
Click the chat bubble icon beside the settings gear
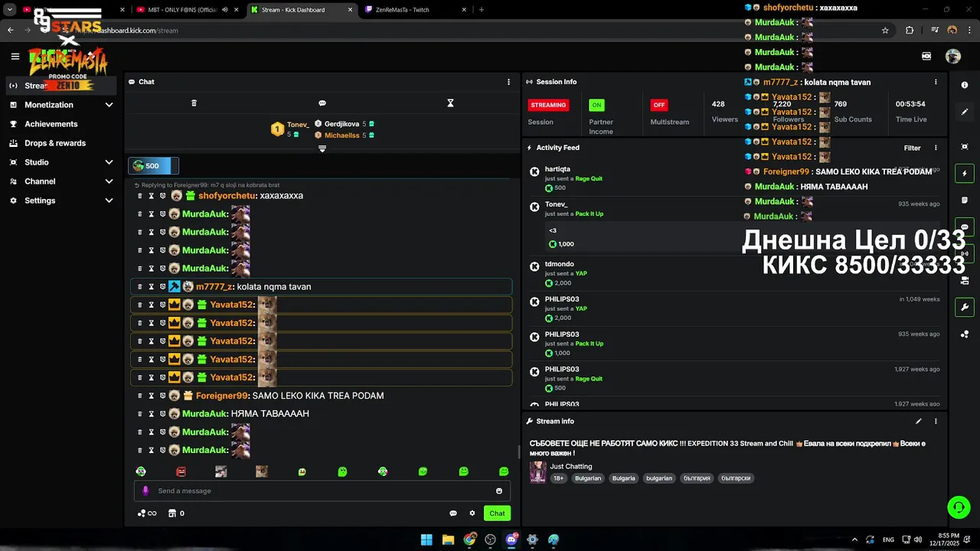453,514
